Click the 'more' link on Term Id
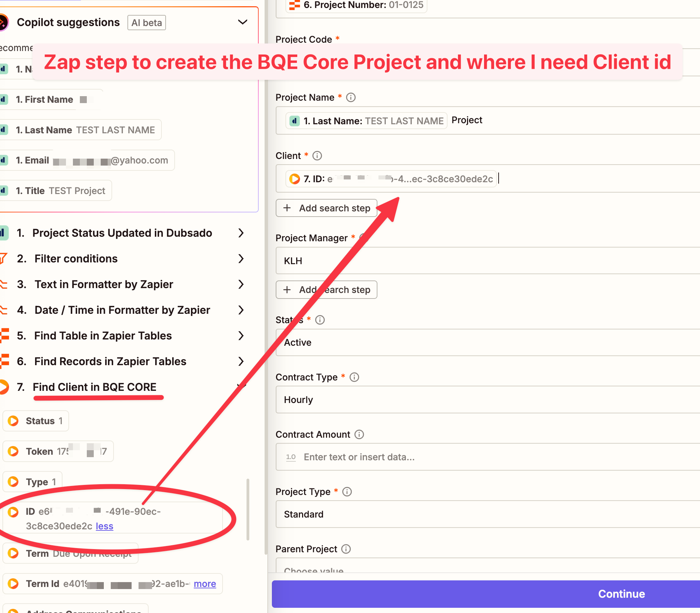The height and width of the screenshot is (613, 700). point(205,584)
